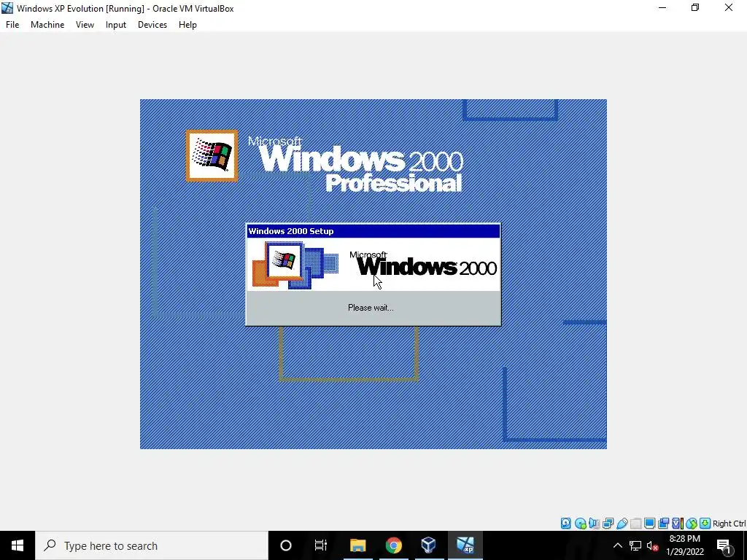The width and height of the screenshot is (747, 560).
Task: Click the display indicator icon
Action: tap(649, 524)
